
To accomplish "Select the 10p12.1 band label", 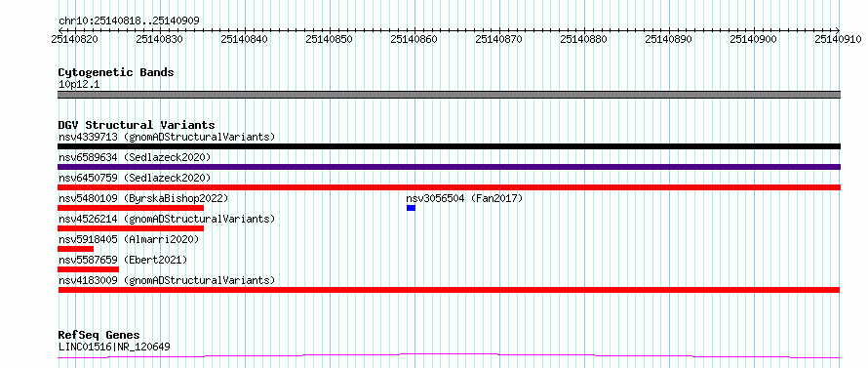I will pyautogui.click(x=79, y=85).
